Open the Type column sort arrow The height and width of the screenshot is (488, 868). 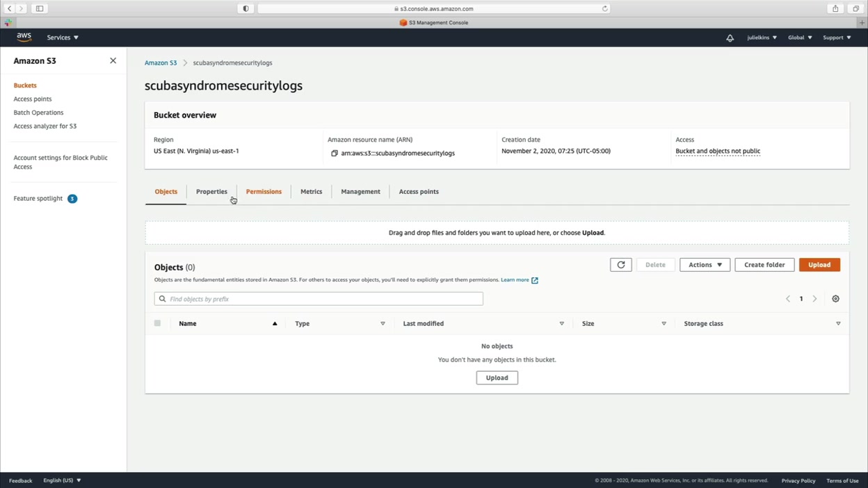(383, 324)
